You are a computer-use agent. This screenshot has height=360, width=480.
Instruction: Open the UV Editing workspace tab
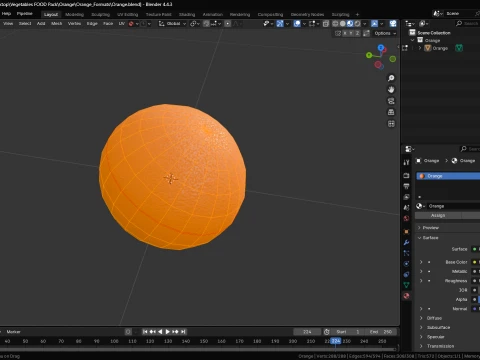tap(127, 14)
